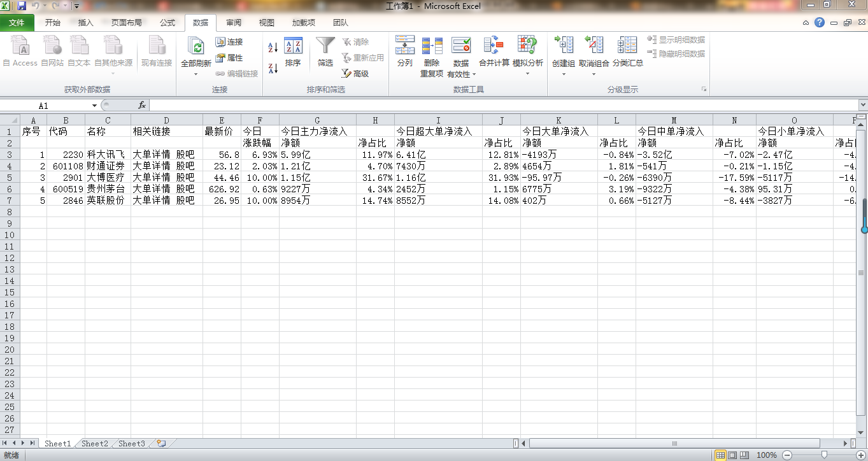Open Sheet2 worksheet tab

(x=95, y=443)
